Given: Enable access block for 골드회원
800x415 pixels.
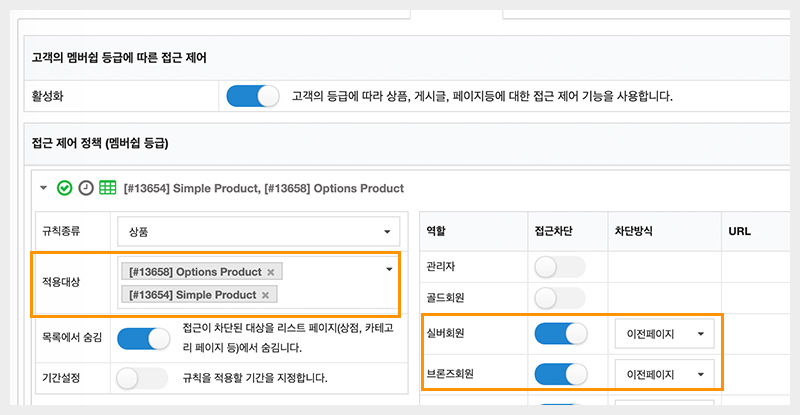Looking at the screenshot, I should (560, 298).
